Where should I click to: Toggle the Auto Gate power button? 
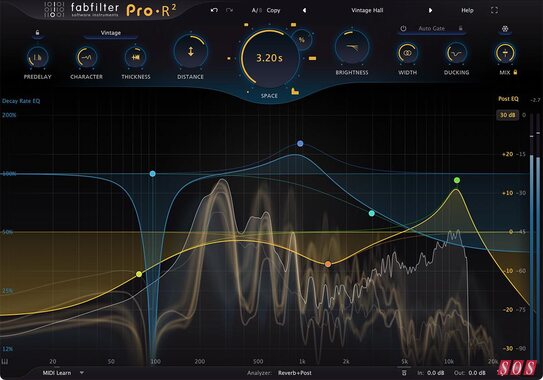pyautogui.click(x=403, y=28)
